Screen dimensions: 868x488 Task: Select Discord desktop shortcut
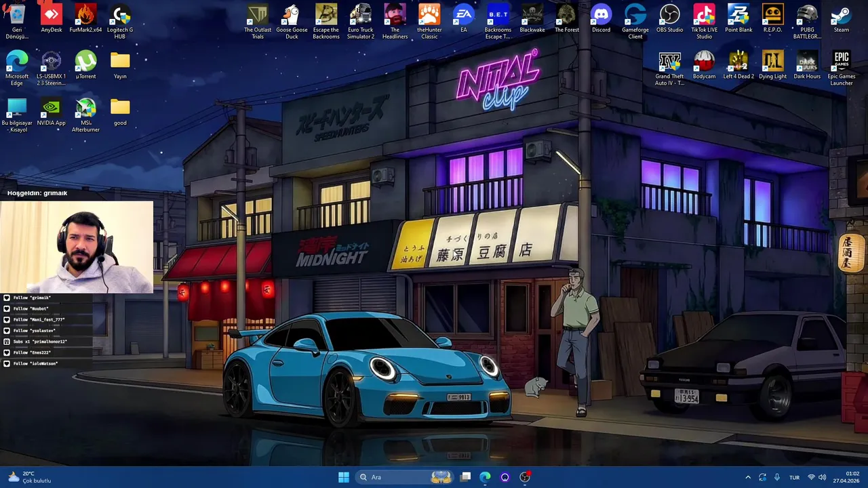point(601,19)
